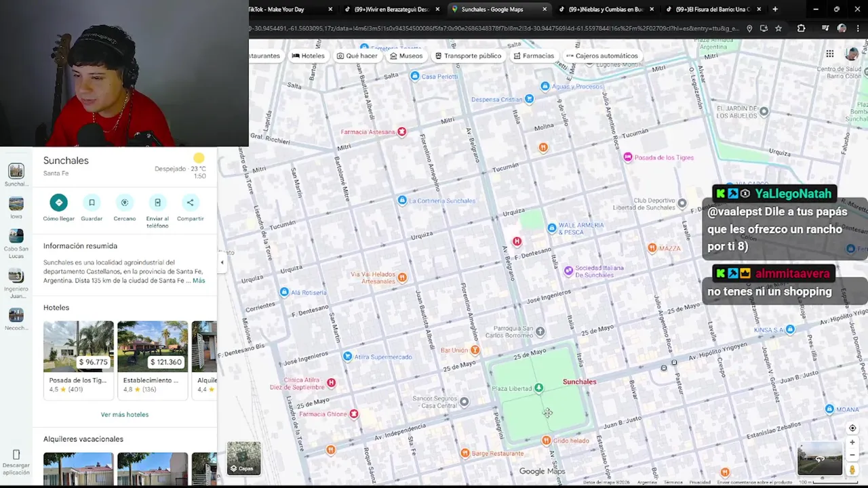Image resolution: width=868 pixels, height=488 pixels.
Task: Click the MAZZA restaurant pin
Action: pos(652,248)
